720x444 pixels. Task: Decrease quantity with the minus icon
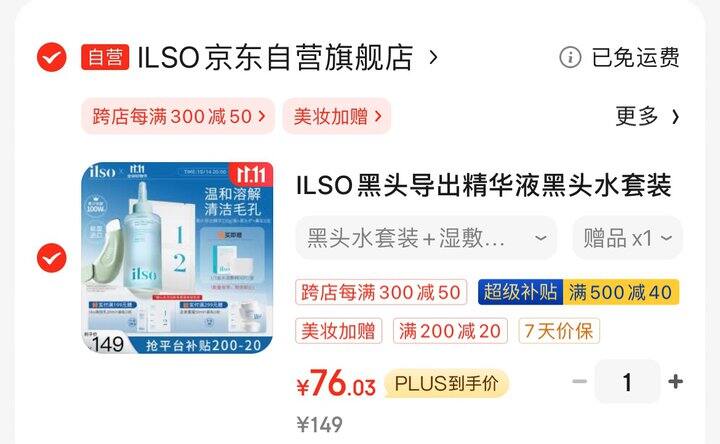pos(579,381)
